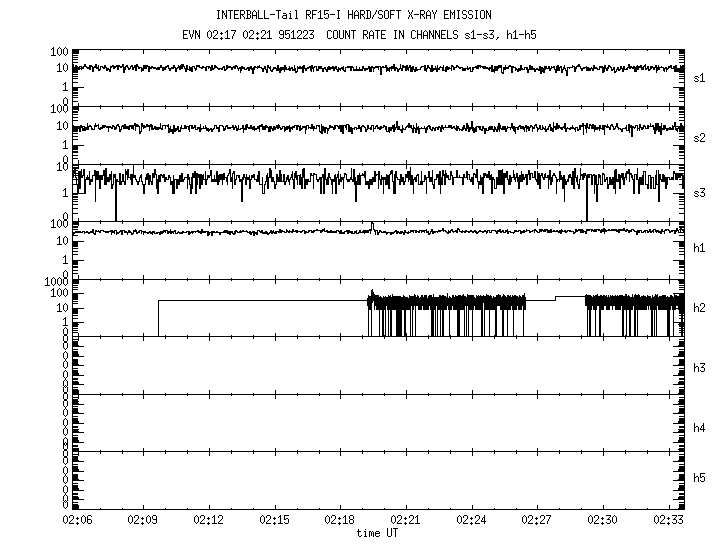
Task: Click the small spike in h1 trace
Action: pos(372,225)
